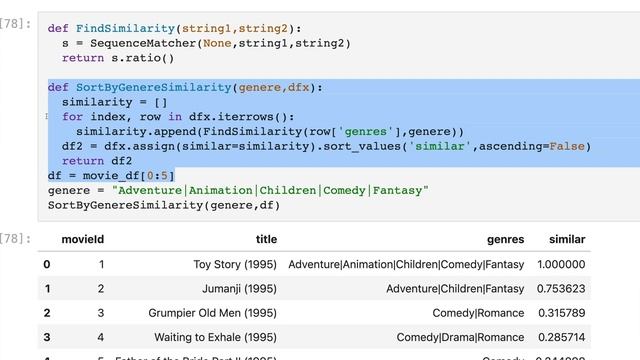Viewport: 640px width, 360px height.
Task: Click the similarity value 1.000000
Action: point(561,264)
